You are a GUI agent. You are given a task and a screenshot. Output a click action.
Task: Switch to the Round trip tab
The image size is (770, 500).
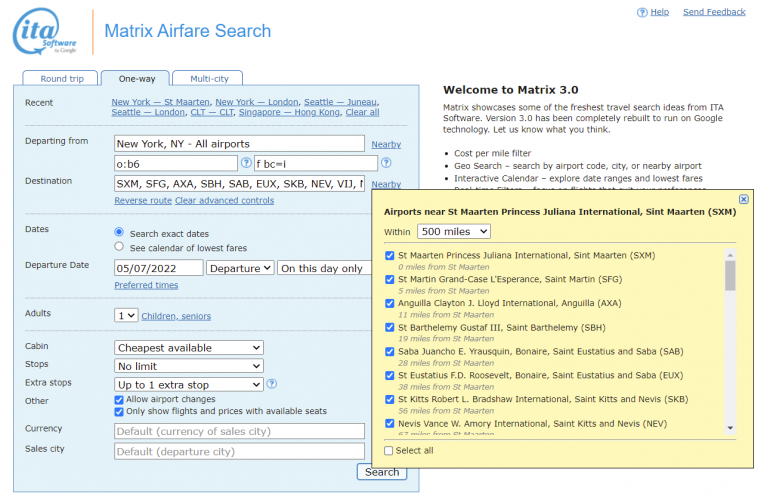(62, 78)
